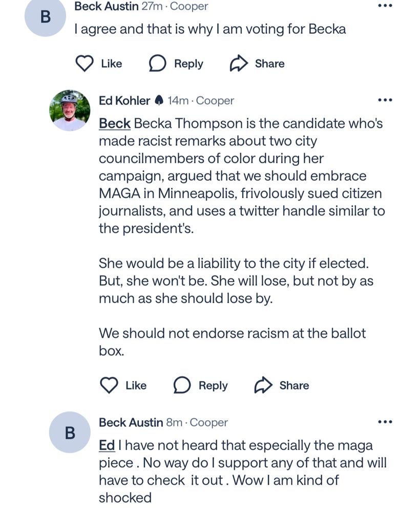
Task: Follow the underlined "Beck" mention in Ed's comment
Action: (x=114, y=123)
